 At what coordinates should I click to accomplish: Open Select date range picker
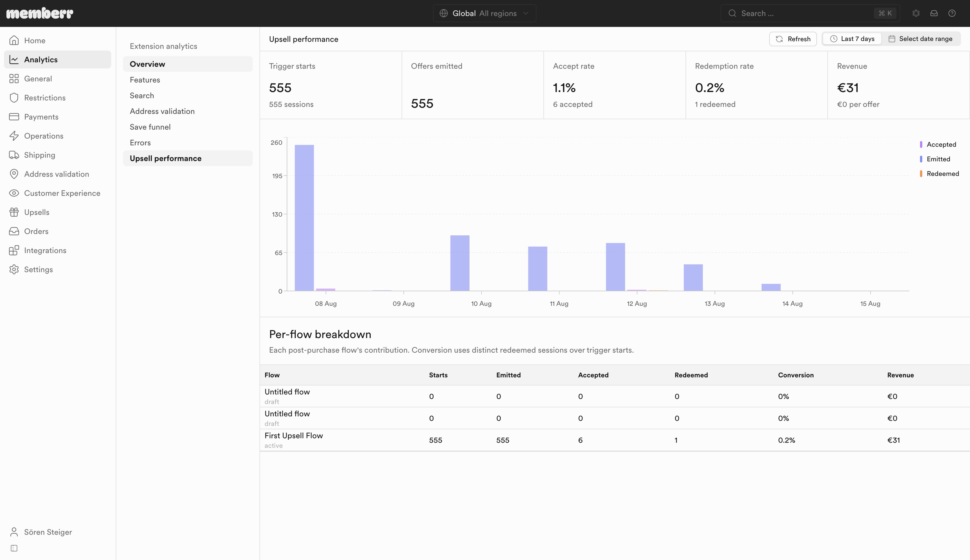click(920, 39)
